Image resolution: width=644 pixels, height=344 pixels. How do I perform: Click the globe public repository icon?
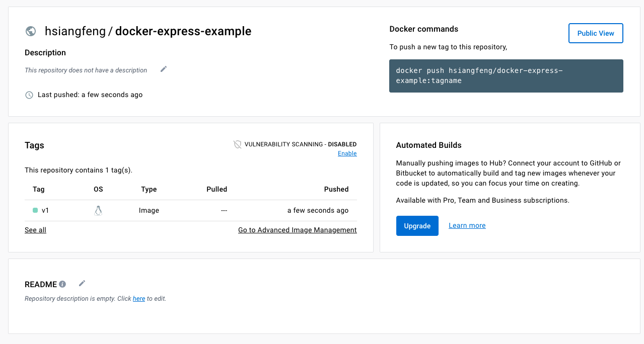click(31, 31)
